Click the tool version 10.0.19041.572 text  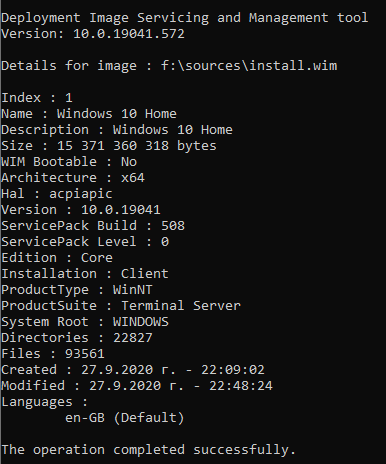(129, 34)
